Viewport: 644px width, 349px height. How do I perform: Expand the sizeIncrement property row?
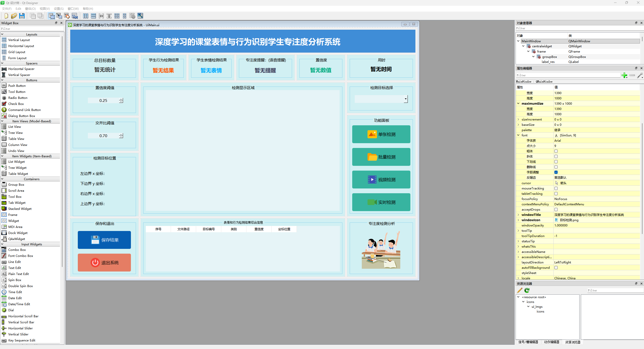point(518,120)
